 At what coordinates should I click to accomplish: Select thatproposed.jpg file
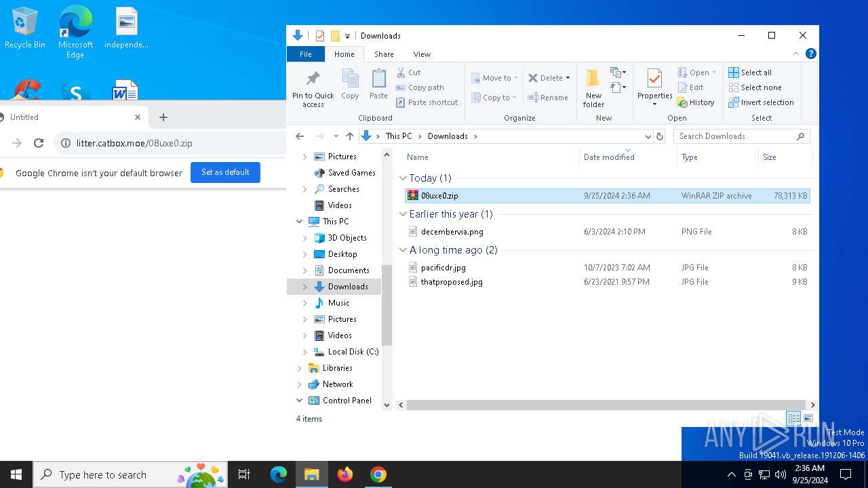pos(608,282)
